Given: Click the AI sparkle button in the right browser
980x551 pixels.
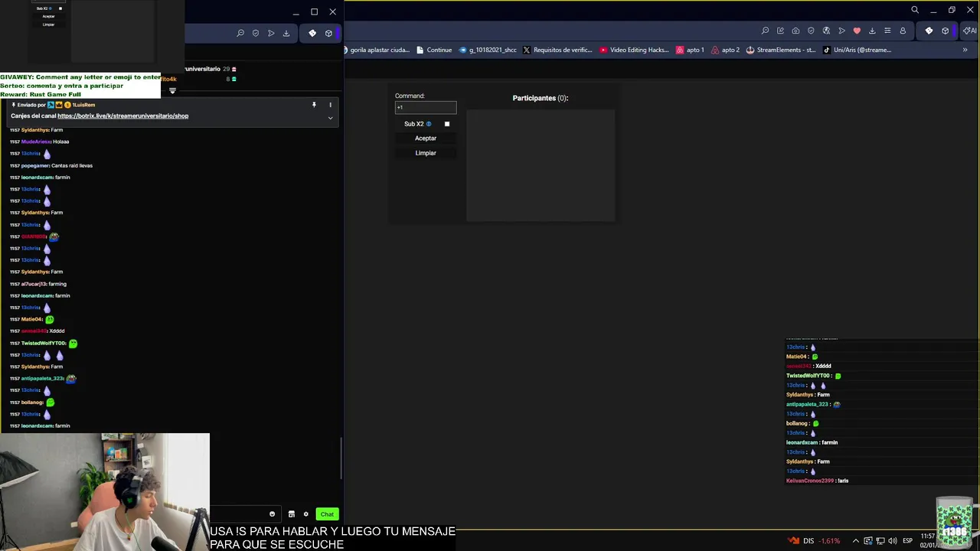Looking at the screenshot, I should pos(970,31).
